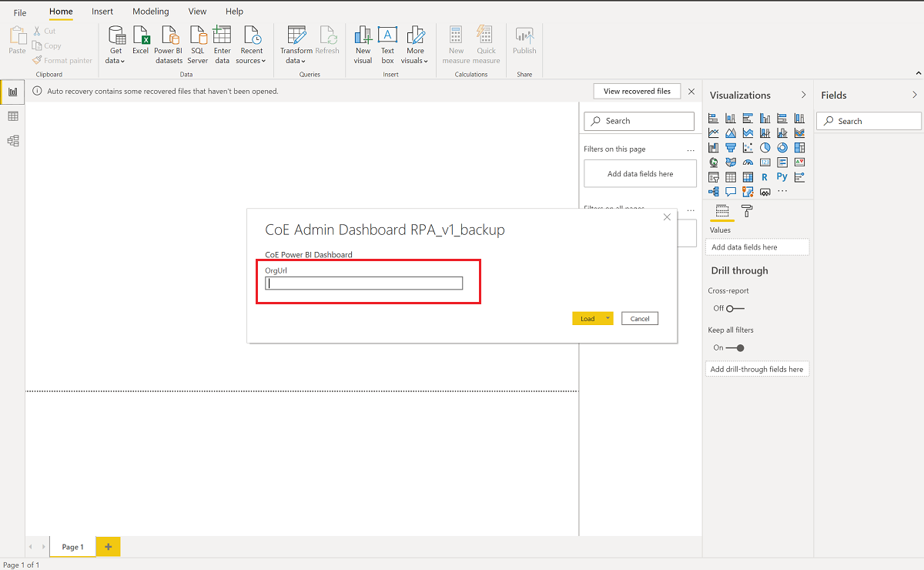Switch to the Fields well tab in Visualizations

pyautogui.click(x=722, y=211)
